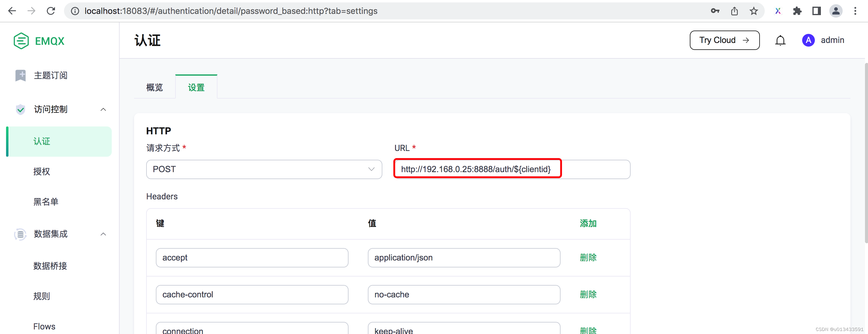Click the password key icon in address bar
The width and height of the screenshot is (868, 334).
tap(715, 11)
